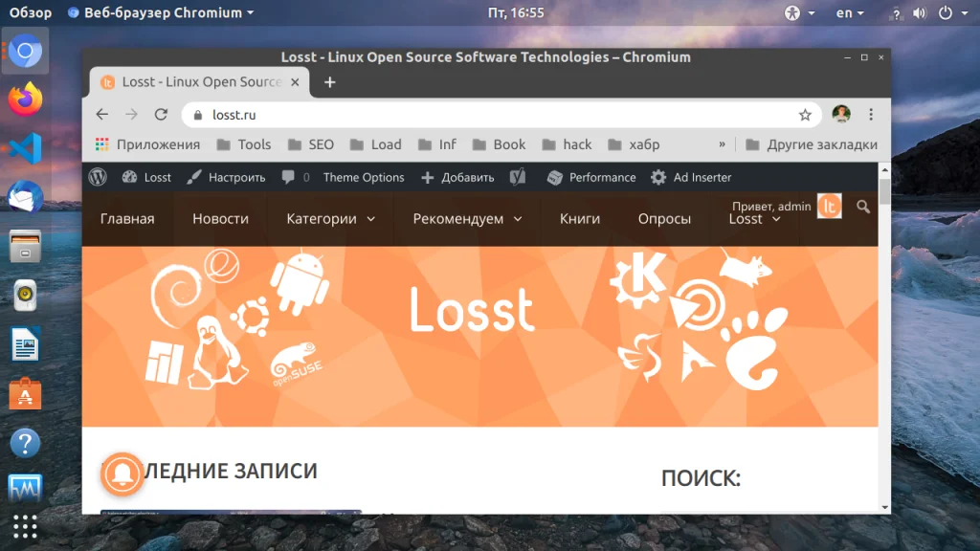This screenshot has width=980, height=551.
Task: Open the Book bookmark folder
Action: (x=499, y=144)
